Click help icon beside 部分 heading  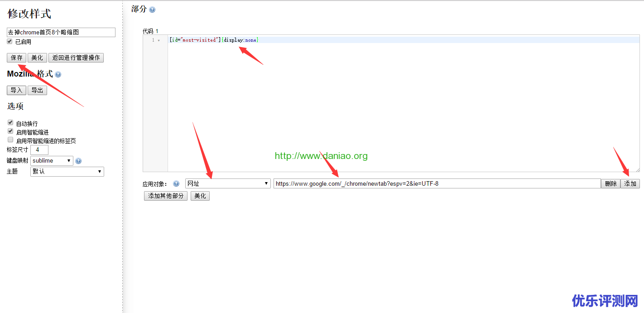coord(152,10)
